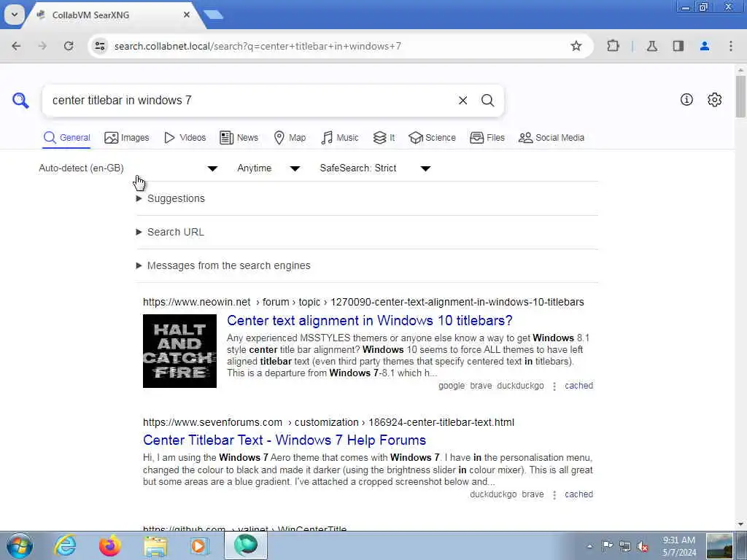Viewport: 747px width, 560px height.
Task: Open Center text alignment Windows 10 result
Action: (370, 321)
